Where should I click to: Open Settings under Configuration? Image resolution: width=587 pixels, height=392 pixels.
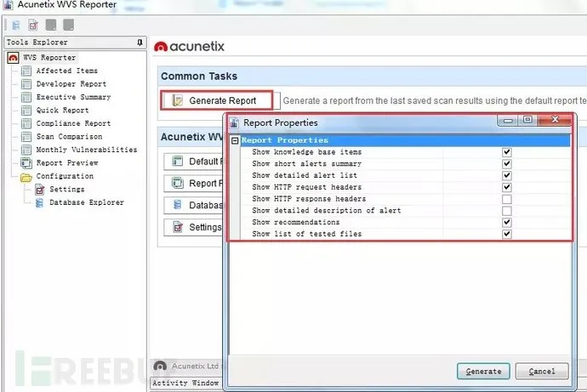[x=67, y=190]
